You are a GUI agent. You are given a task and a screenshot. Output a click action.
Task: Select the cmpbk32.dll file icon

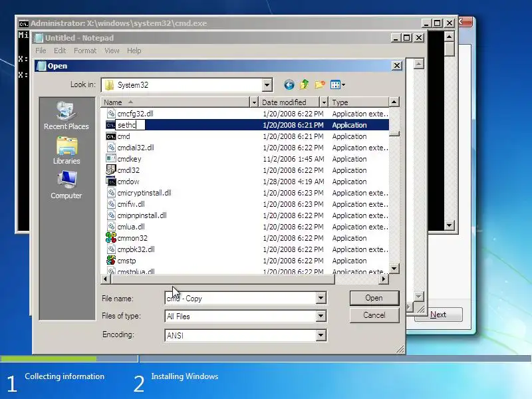coord(111,249)
